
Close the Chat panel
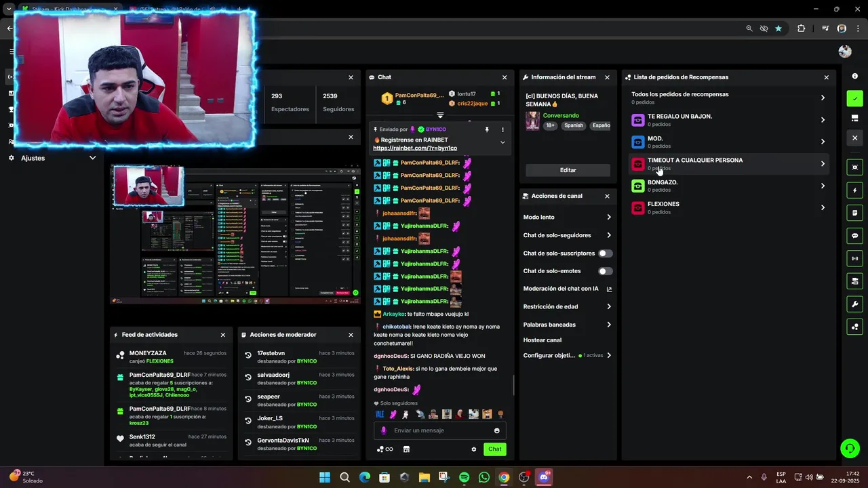coord(505,77)
